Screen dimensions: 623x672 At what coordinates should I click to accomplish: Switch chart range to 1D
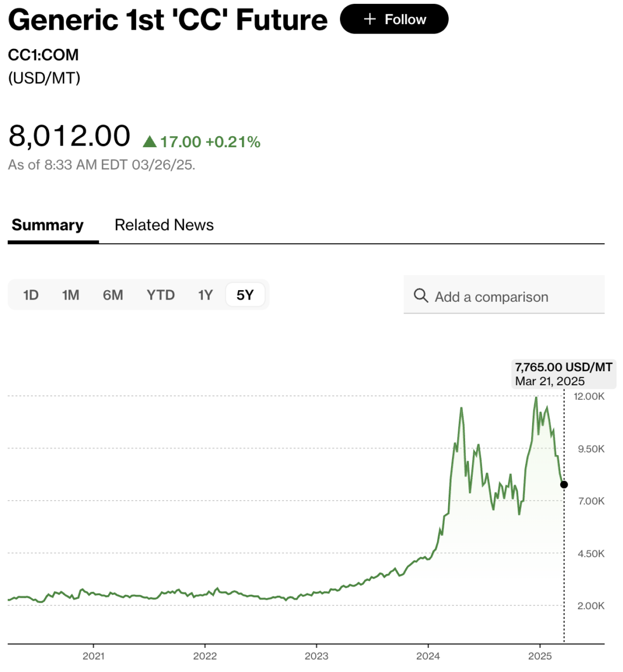[31, 295]
